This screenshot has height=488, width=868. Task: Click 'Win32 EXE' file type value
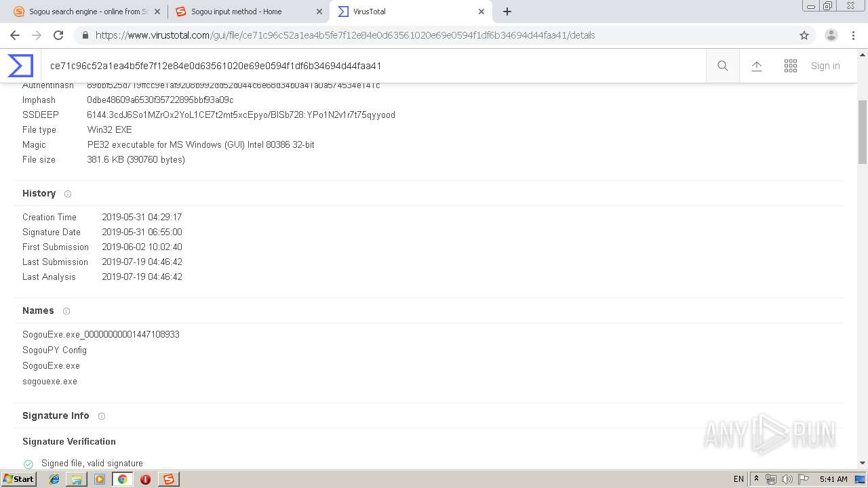109,129
